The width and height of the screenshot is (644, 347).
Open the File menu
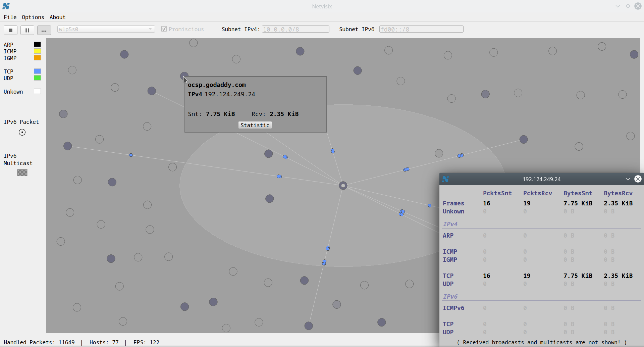pos(10,17)
